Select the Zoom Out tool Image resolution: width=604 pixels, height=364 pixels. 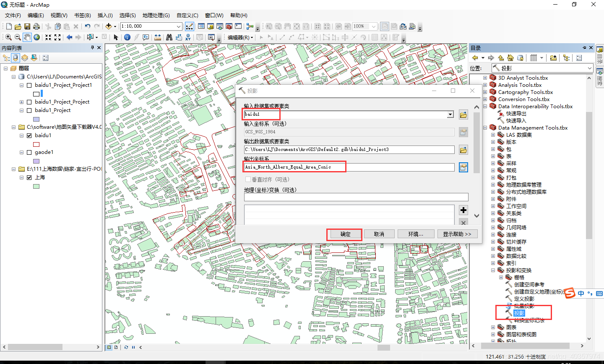coord(18,37)
